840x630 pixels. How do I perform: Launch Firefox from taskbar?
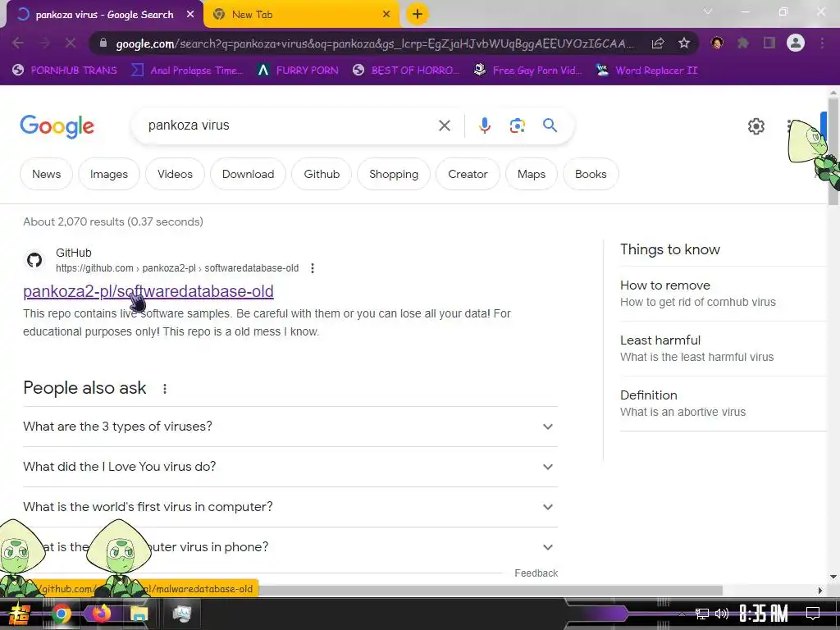[x=101, y=614]
